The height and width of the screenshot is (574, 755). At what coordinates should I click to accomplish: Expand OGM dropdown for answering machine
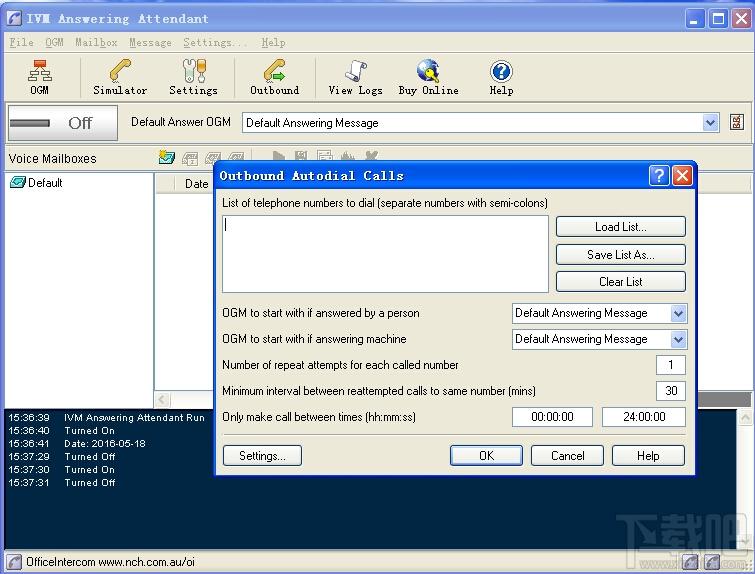tap(678, 339)
